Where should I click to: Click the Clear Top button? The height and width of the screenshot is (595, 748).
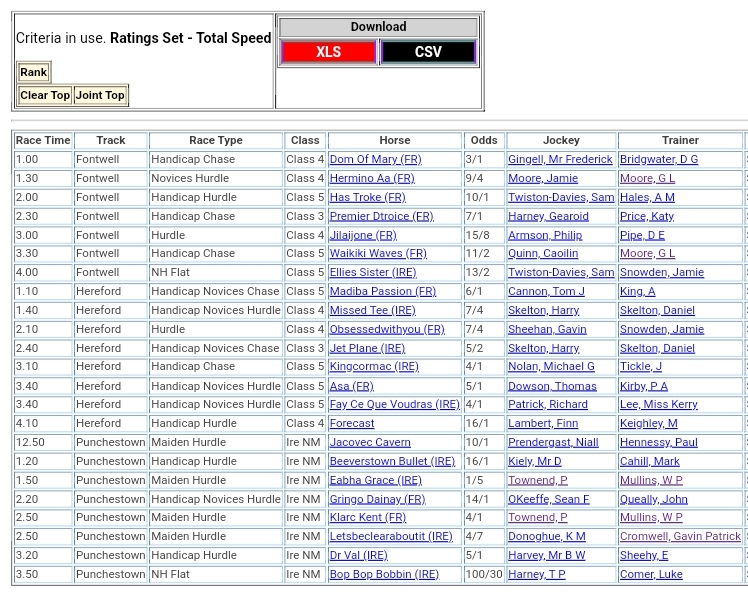click(x=45, y=95)
